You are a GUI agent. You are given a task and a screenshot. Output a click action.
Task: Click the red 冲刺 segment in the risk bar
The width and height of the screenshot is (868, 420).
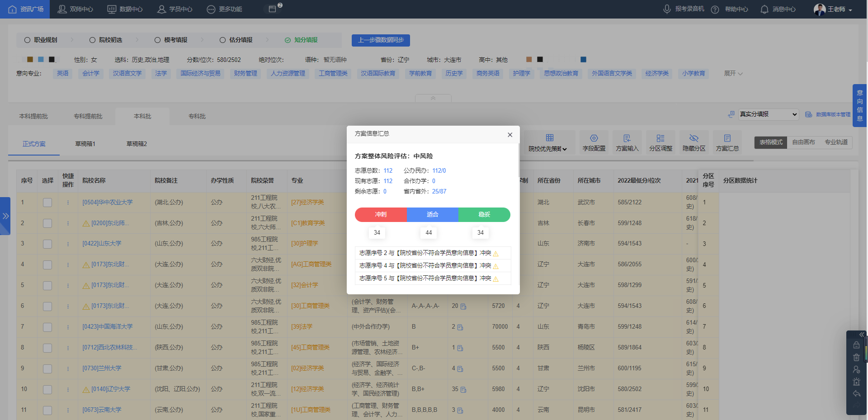(x=380, y=215)
